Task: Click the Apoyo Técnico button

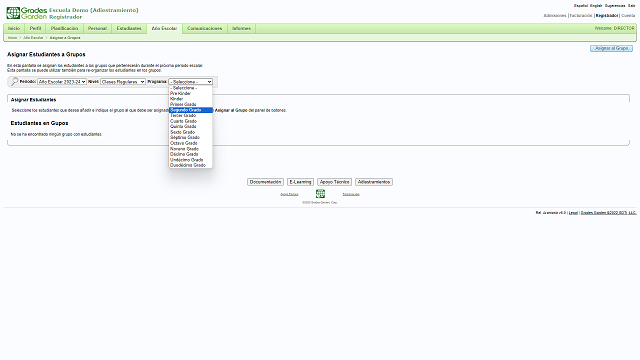Action: pyautogui.click(x=334, y=182)
